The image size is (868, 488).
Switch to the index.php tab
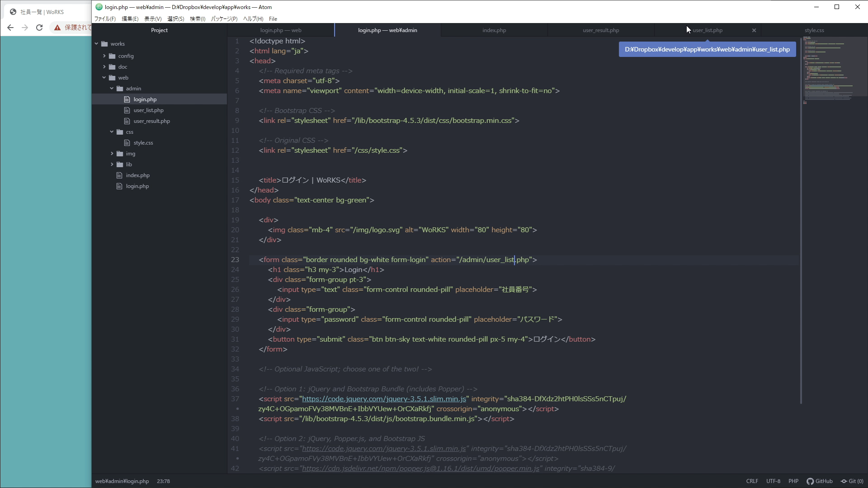(494, 30)
